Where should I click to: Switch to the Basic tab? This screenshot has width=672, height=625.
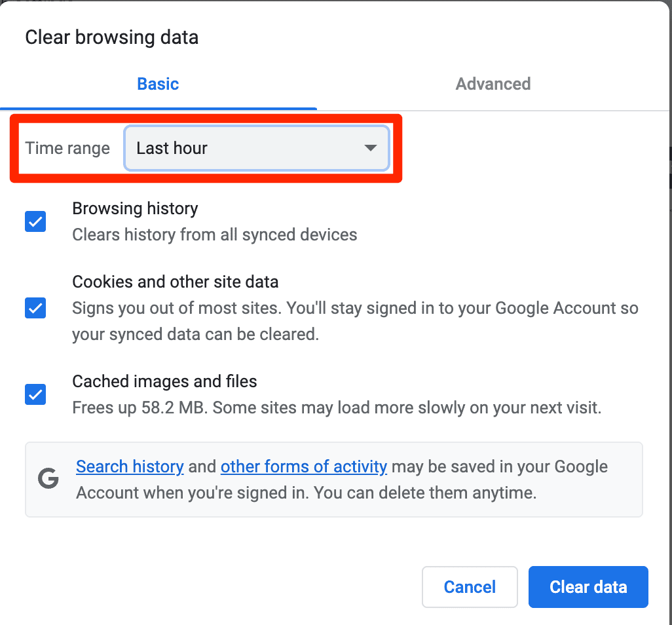tap(158, 84)
